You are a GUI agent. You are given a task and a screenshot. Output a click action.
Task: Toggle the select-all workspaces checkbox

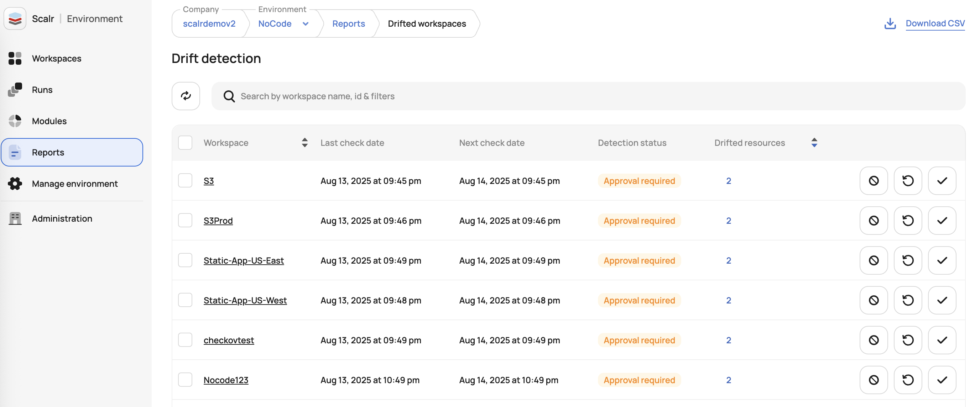[x=185, y=143]
